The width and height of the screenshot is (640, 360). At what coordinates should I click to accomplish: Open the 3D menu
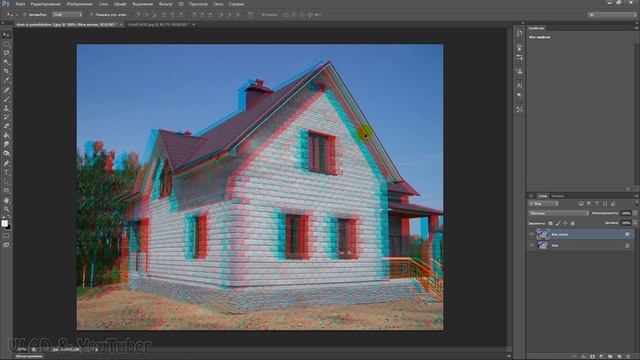pos(181,4)
